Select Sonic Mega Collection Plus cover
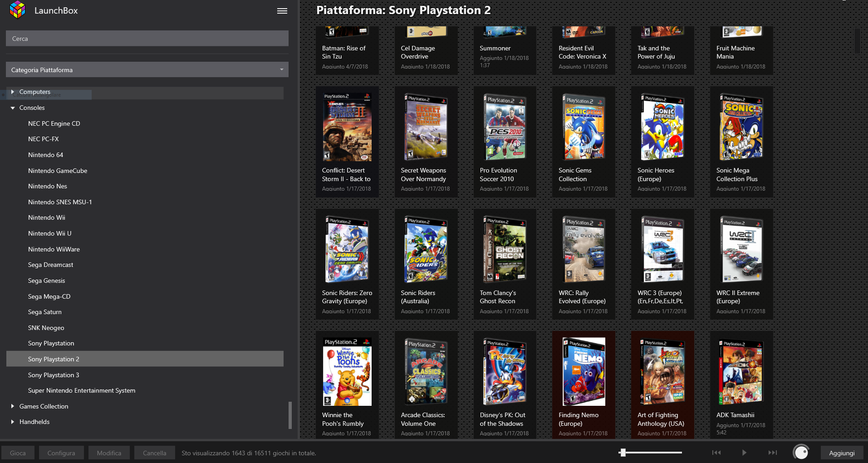The height and width of the screenshot is (463, 868). [x=742, y=127]
